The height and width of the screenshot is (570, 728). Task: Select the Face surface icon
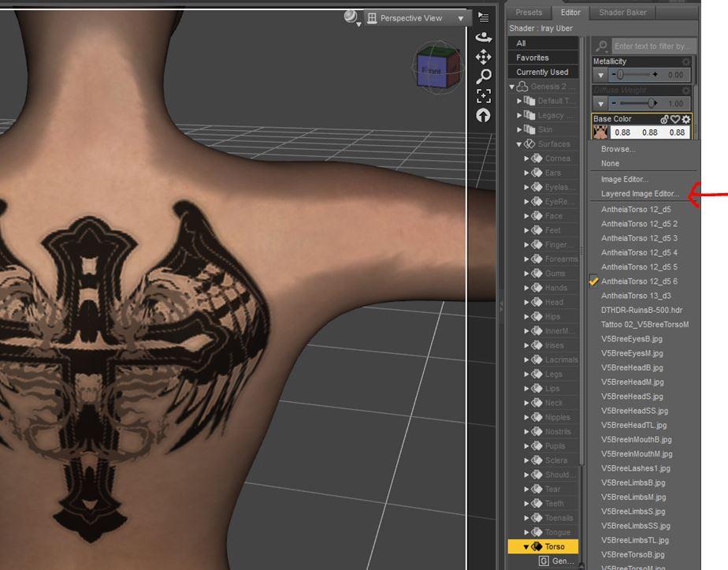click(x=537, y=216)
